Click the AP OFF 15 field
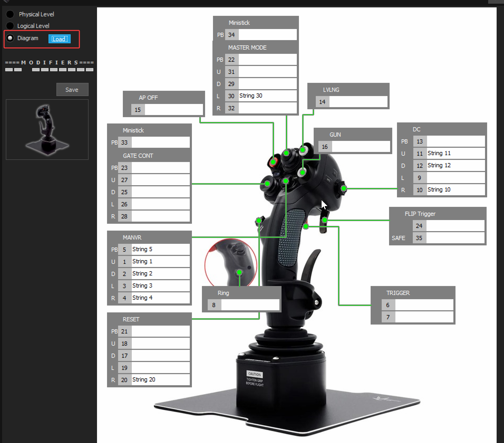Screen dimensions: 504x443 (174, 109)
